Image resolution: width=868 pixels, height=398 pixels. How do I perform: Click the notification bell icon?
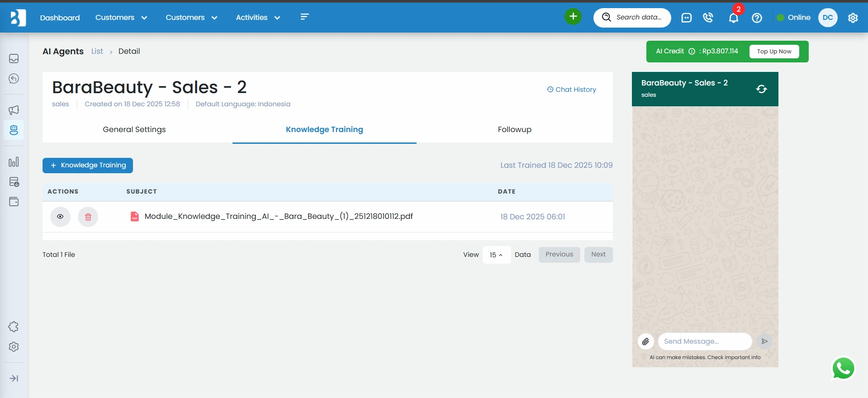[733, 18]
